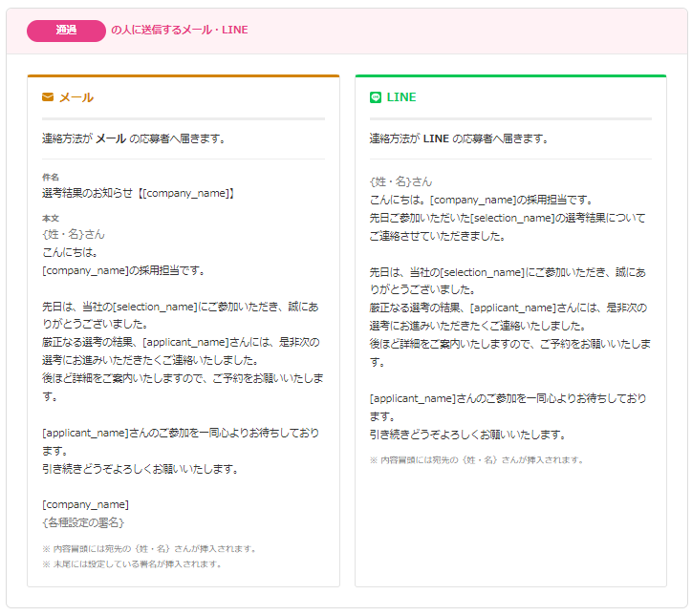Select the メール panel heading text
Screen dimensions: 692x616
[76, 97]
